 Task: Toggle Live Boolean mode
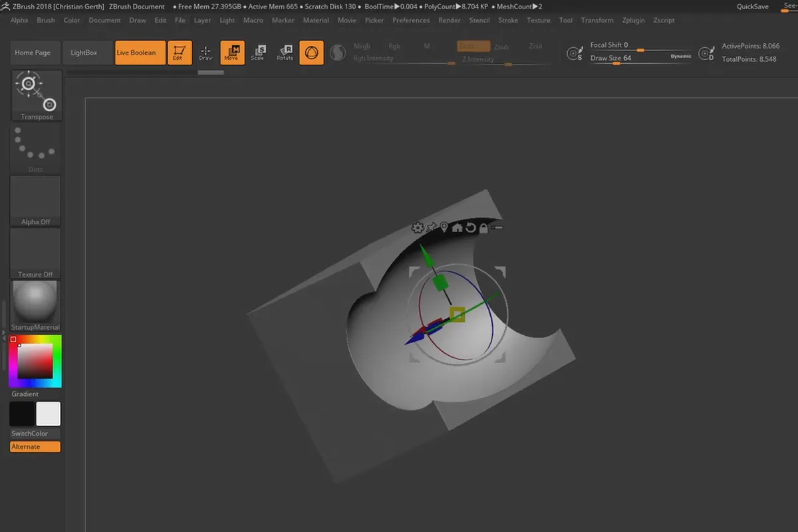140,53
